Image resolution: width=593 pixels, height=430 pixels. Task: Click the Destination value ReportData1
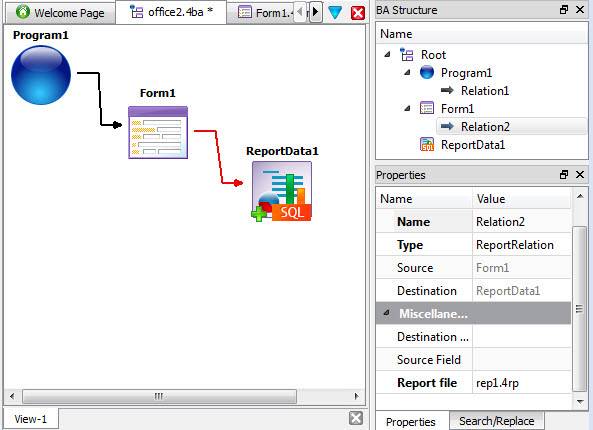click(x=522, y=291)
